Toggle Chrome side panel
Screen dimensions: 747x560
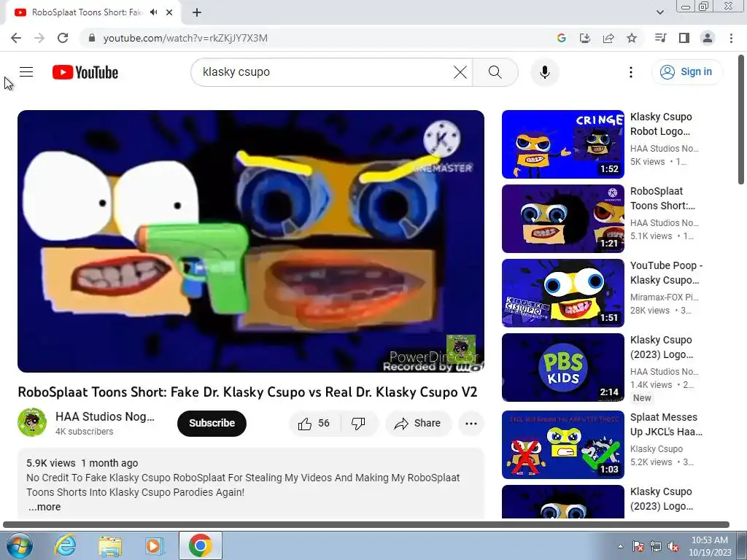point(684,38)
